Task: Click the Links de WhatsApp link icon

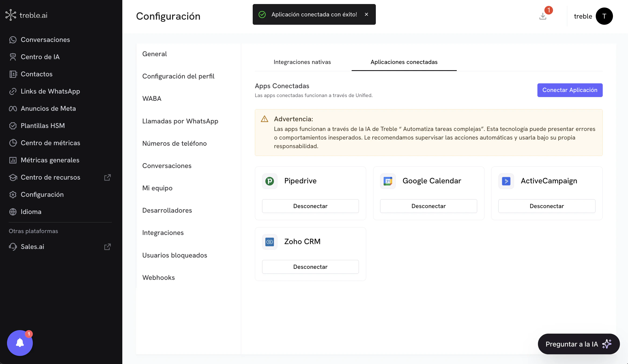Action: click(x=13, y=91)
